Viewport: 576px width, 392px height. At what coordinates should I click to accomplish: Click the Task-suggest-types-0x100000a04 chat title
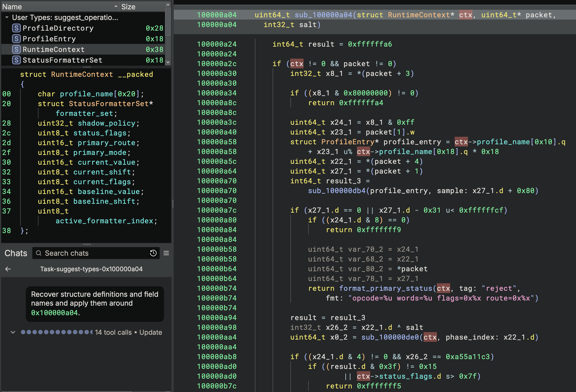tap(92, 269)
